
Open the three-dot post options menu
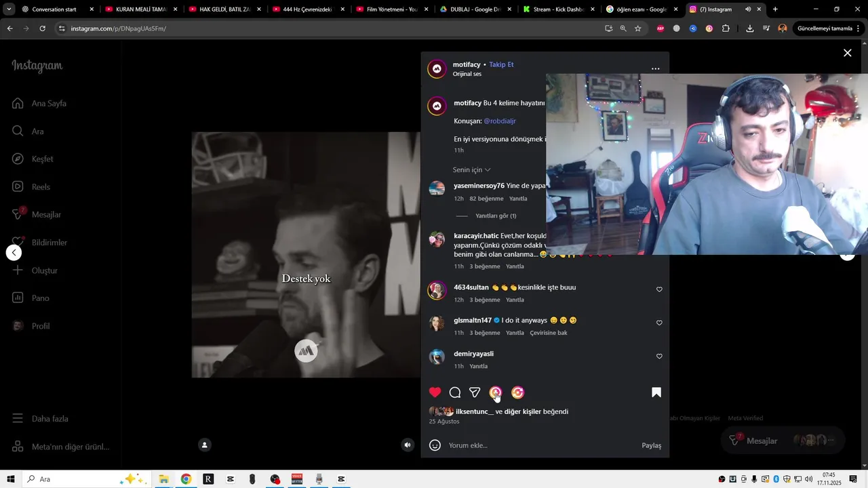coord(655,69)
